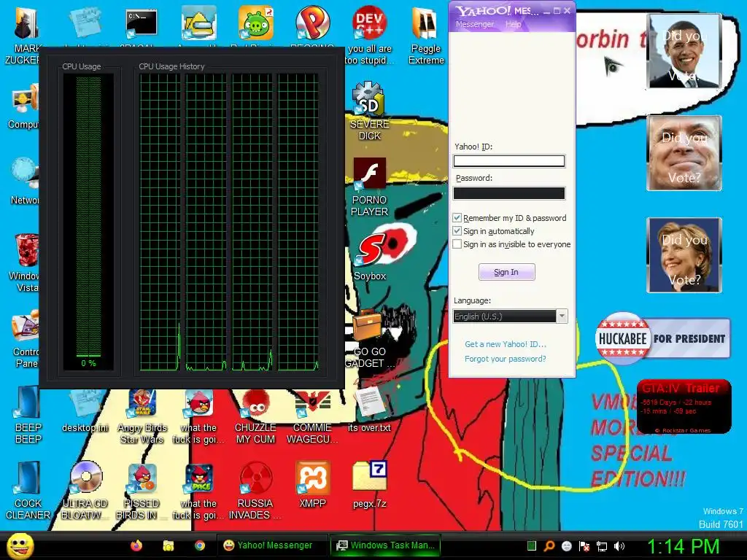Click the action center flag tray icon
Image resolution: width=747 pixels, height=560 pixels.
pyautogui.click(x=584, y=546)
